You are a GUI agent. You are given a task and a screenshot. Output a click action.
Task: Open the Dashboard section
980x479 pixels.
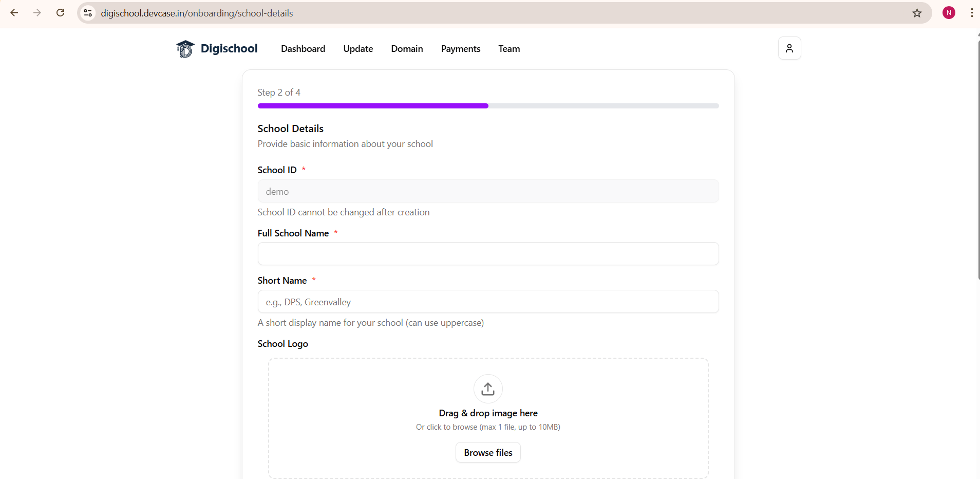pyautogui.click(x=303, y=49)
